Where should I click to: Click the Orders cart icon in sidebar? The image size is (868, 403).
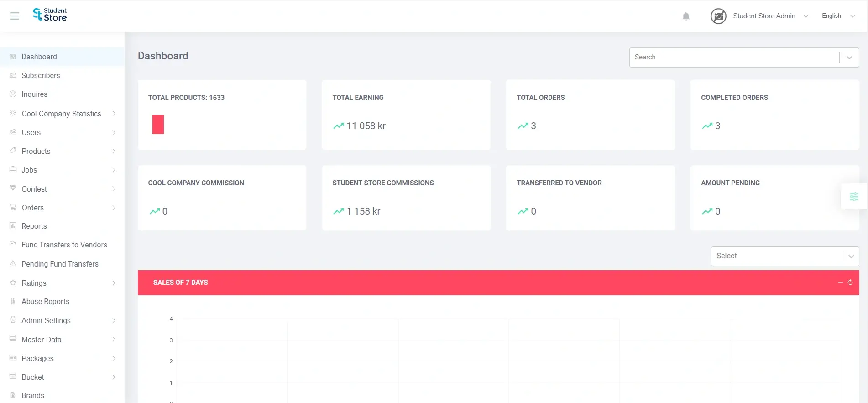coord(13,208)
